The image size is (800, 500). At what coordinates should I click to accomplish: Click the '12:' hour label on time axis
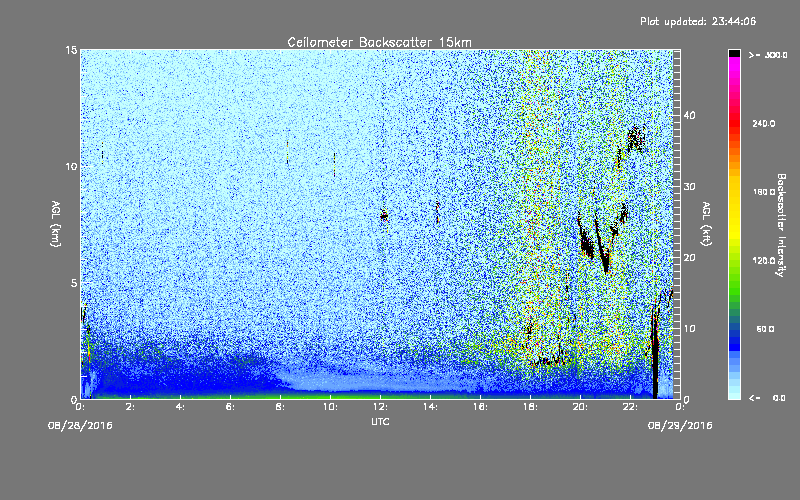coord(380,407)
